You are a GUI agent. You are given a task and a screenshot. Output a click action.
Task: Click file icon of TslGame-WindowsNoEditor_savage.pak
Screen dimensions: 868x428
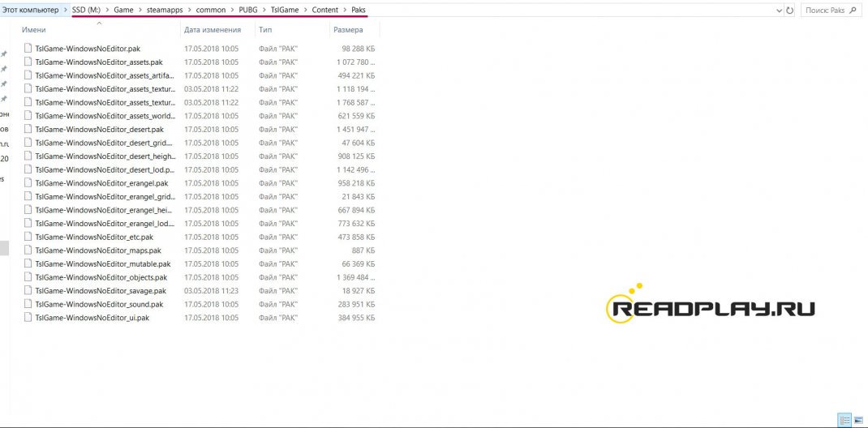pos(28,291)
